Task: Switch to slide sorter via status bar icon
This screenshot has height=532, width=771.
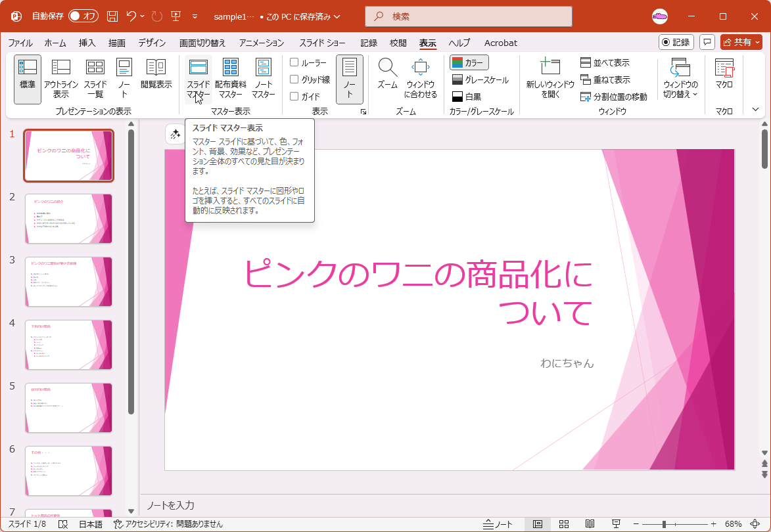Action: pyautogui.click(x=564, y=524)
